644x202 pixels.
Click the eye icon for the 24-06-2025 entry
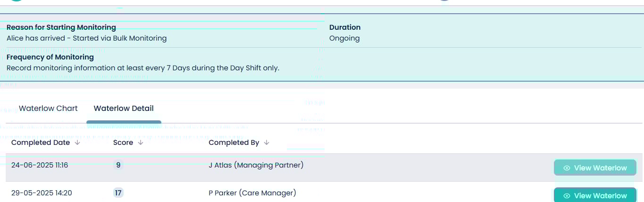(x=567, y=168)
